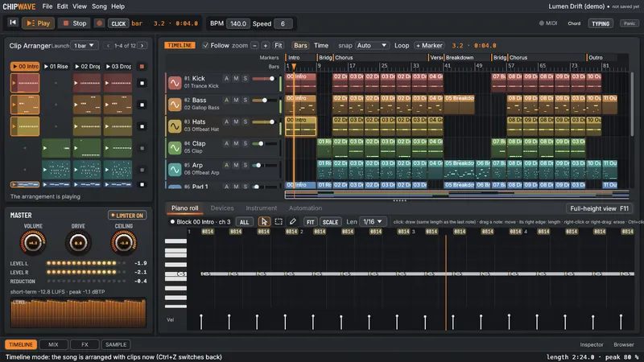
Task: Toggle the Follow checkbox
Action: point(205,46)
